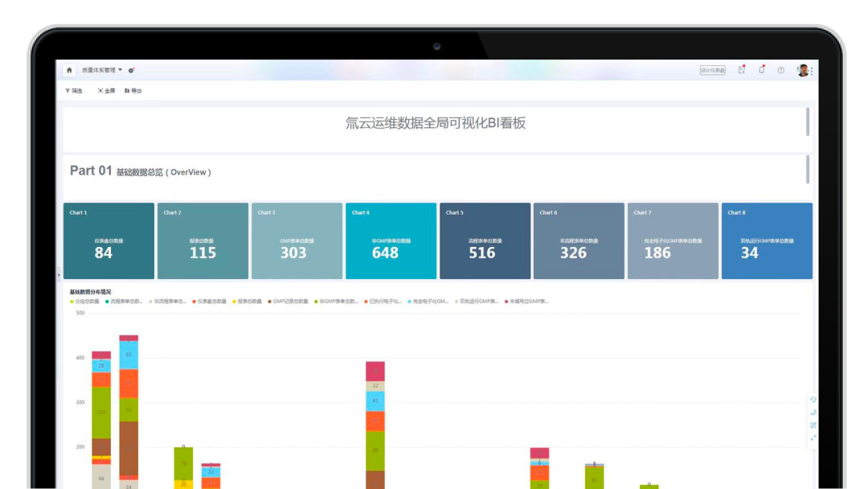Toggle the 报表总数量 legend series
The image size is (868, 489).
[247, 302]
